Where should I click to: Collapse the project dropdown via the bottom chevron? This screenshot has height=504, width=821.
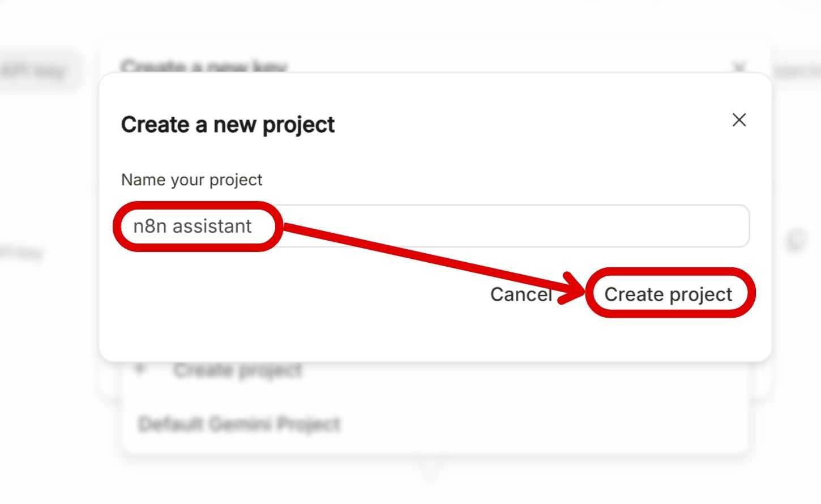coord(430,469)
